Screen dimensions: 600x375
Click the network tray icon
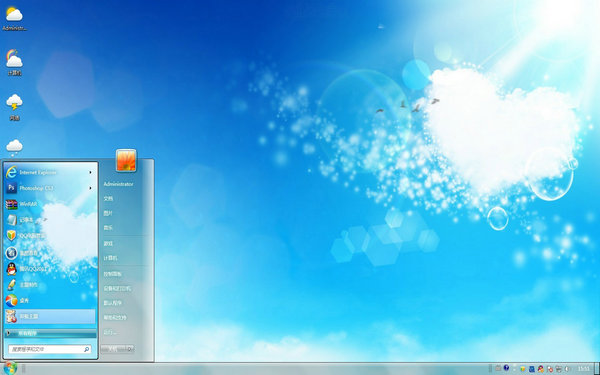pos(559,369)
